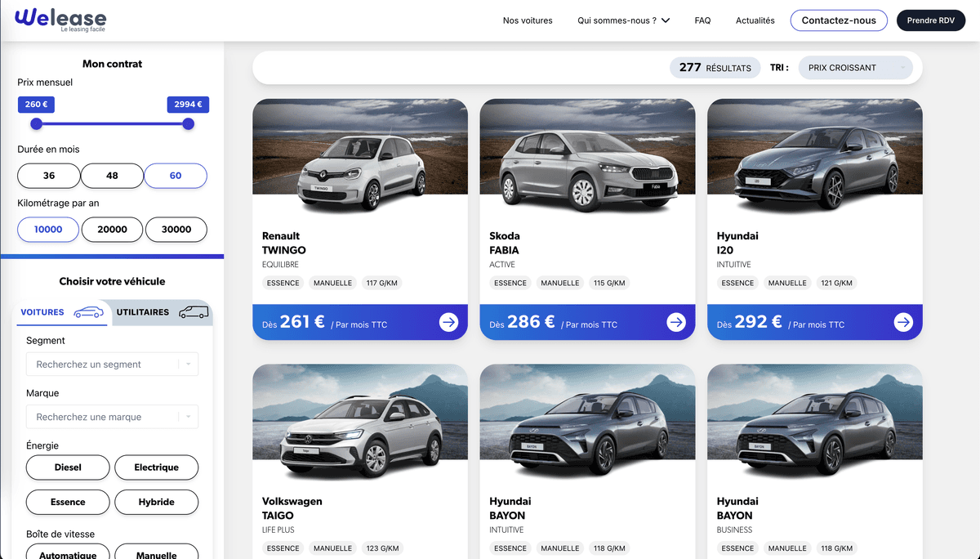Click the Volkswagen TAIGO title
Viewport: 980px width, 559px height.
[292, 508]
